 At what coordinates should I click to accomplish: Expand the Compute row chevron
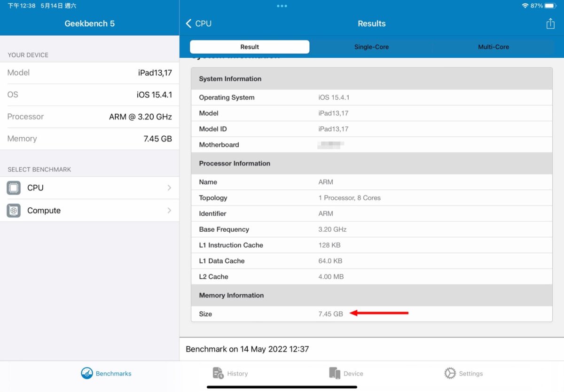169,211
